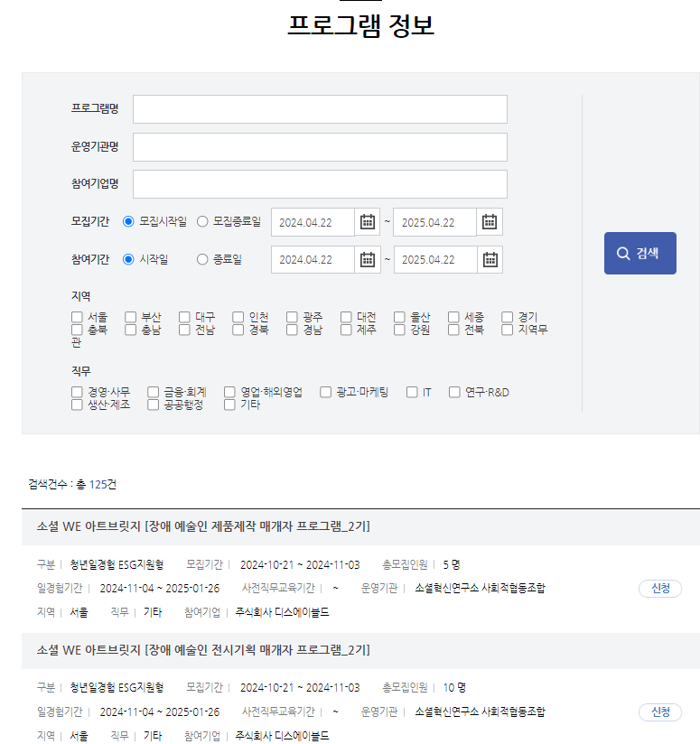Focus the 참여기업명 input field
The image size is (700, 744).
click(320, 184)
